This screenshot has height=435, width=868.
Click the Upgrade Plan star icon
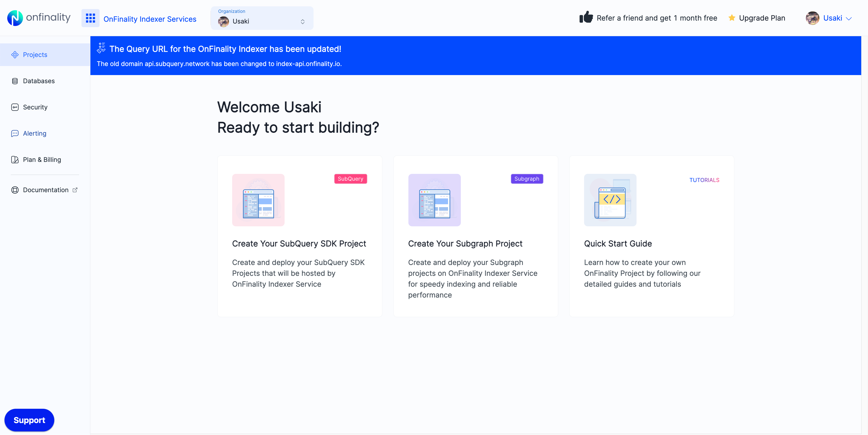(731, 18)
